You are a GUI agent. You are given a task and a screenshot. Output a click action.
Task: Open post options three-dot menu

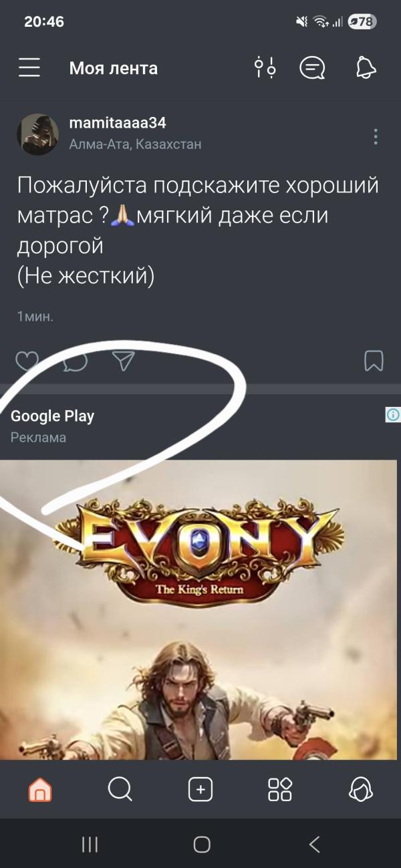tap(376, 137)
